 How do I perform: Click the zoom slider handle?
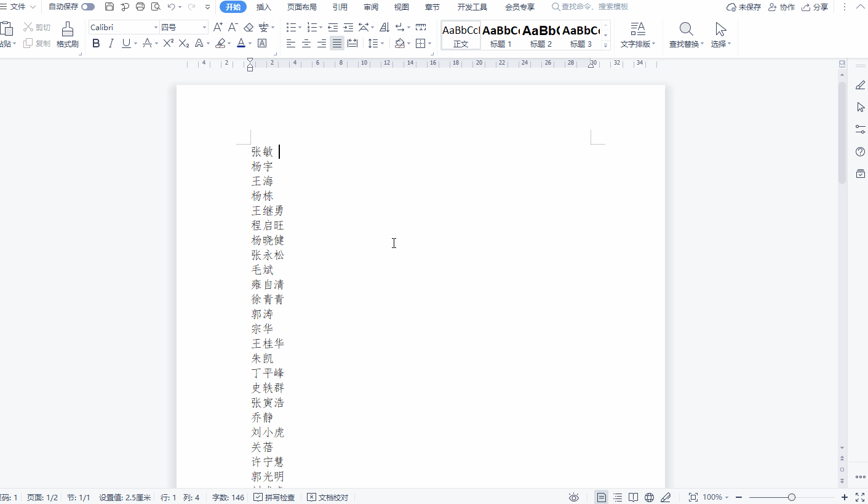792,497
